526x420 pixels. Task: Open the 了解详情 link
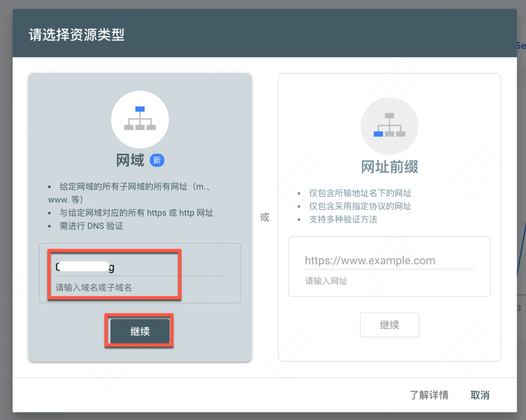click(429, 395)
